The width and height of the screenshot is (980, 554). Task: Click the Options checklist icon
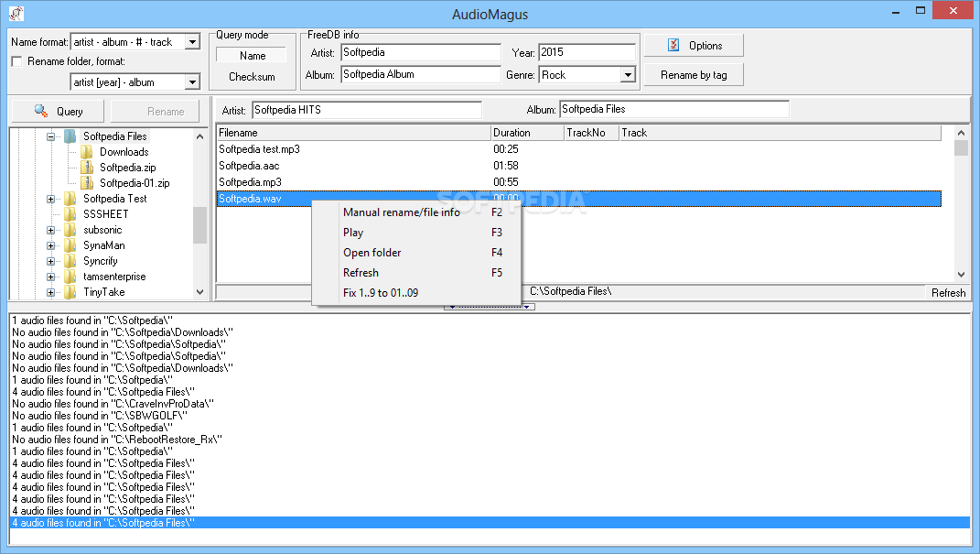coord(673,45)
